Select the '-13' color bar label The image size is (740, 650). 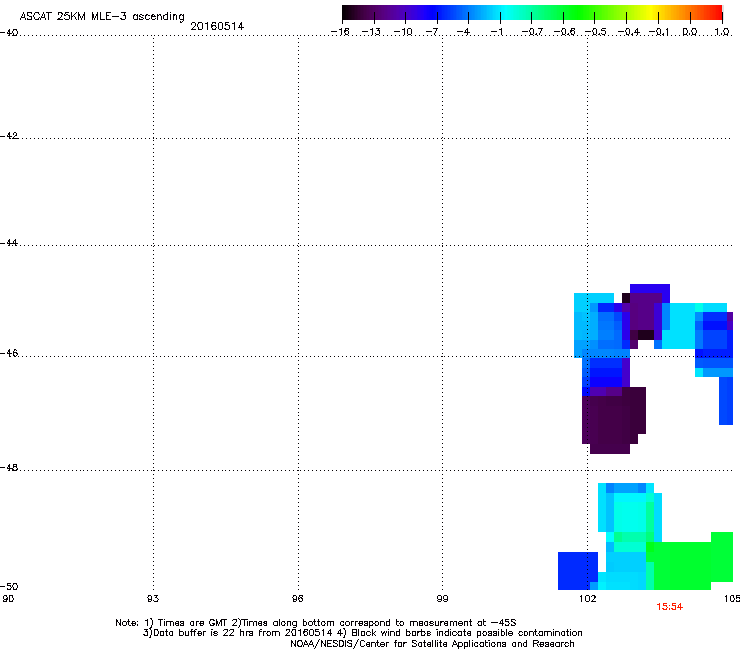[371, 32]
